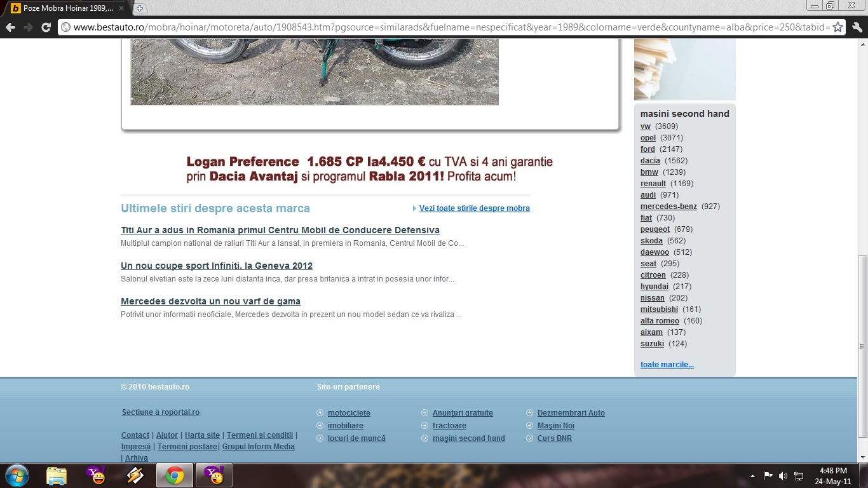Reload the page with the refresh icon
The image size is (868, 488).
coord(46,27)
